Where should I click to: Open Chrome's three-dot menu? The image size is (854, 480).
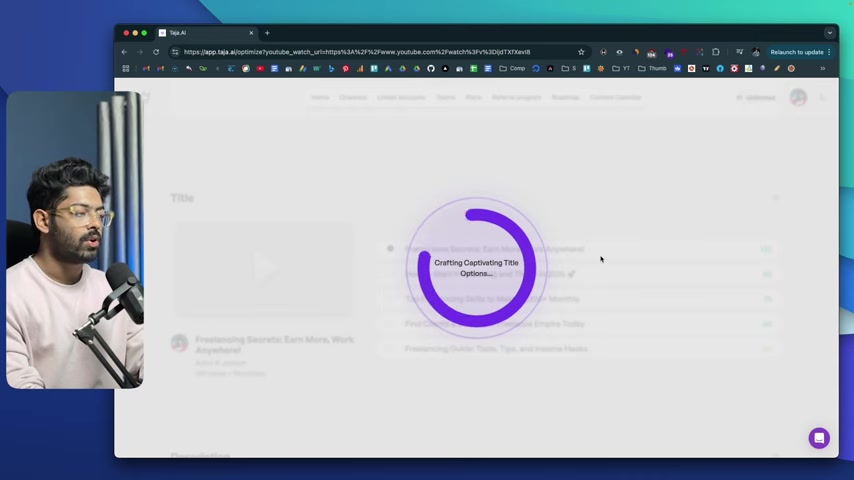[x=829, y=52]
